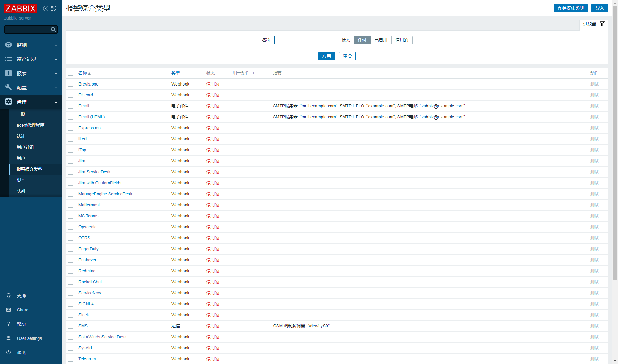618x364 pixels.
Task: Select the Slack row checkbox
Action: pos(71,315)
